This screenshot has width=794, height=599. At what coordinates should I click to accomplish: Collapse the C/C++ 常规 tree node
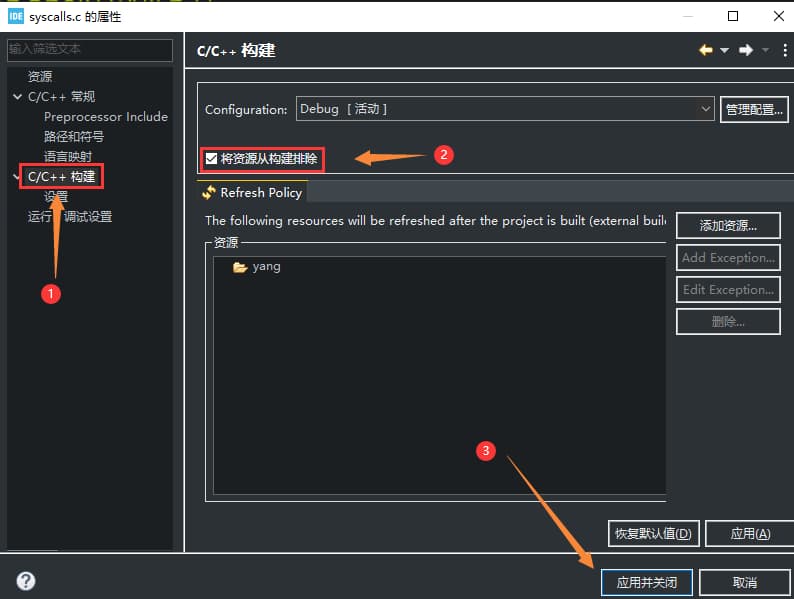[x=17, y=97]
